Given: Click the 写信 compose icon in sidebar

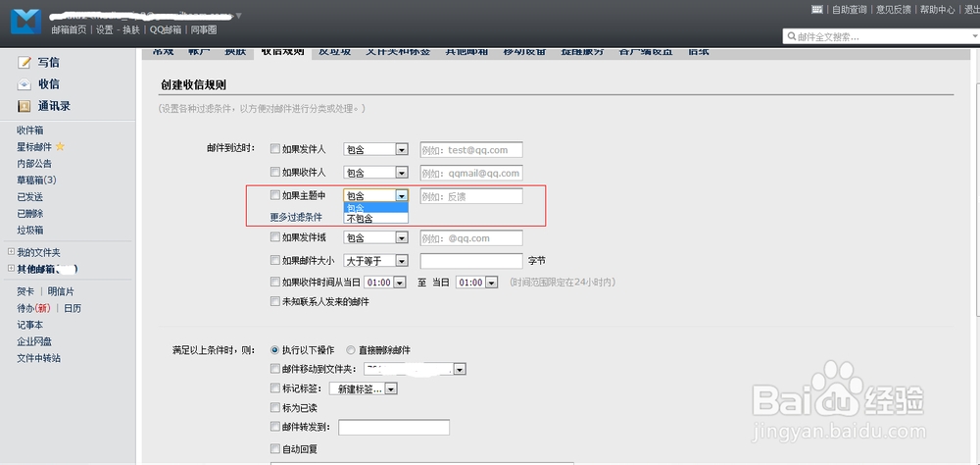Looking at the screenshot, I should (x=24, y=63).
